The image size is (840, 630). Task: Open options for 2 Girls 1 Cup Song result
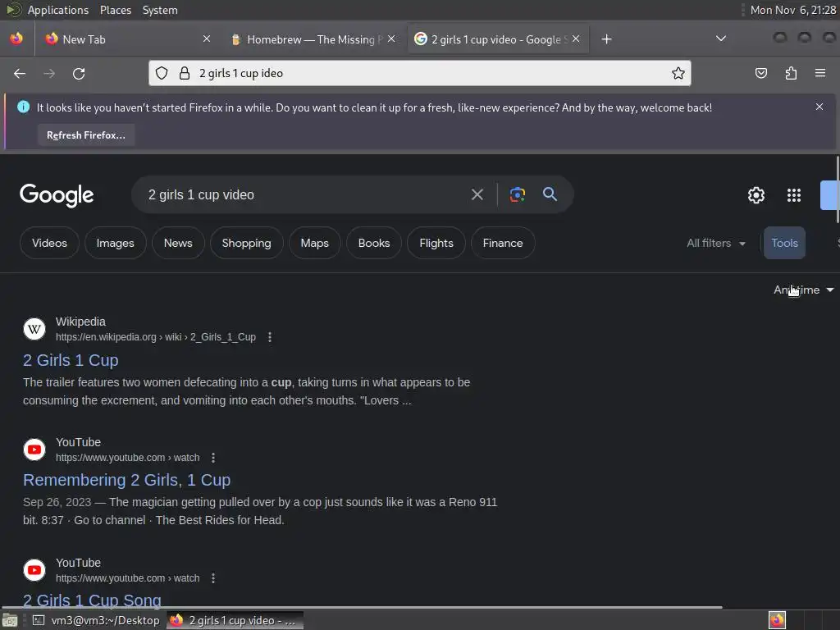(213, 578)
